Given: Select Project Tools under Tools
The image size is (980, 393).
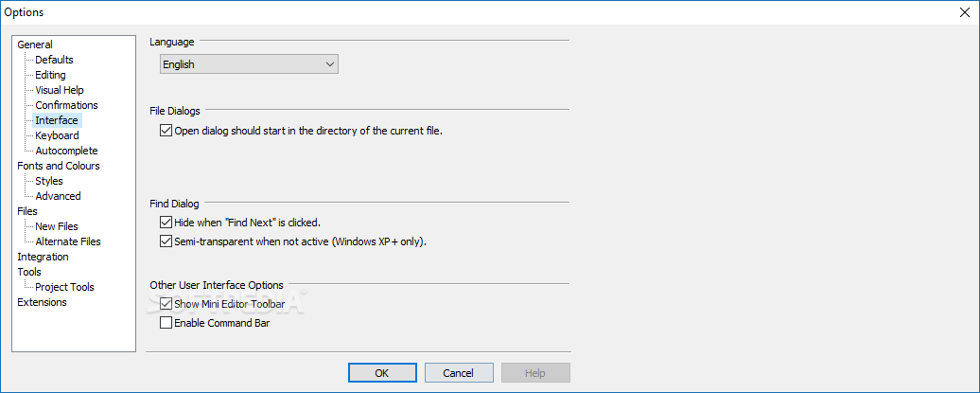Looking at the screenshot, I should tap(64, 287).
